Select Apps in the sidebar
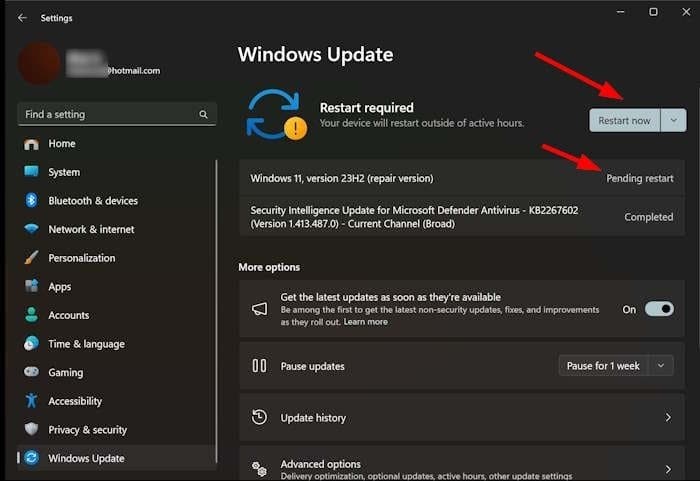700x481 pixels. click(117, 286)
